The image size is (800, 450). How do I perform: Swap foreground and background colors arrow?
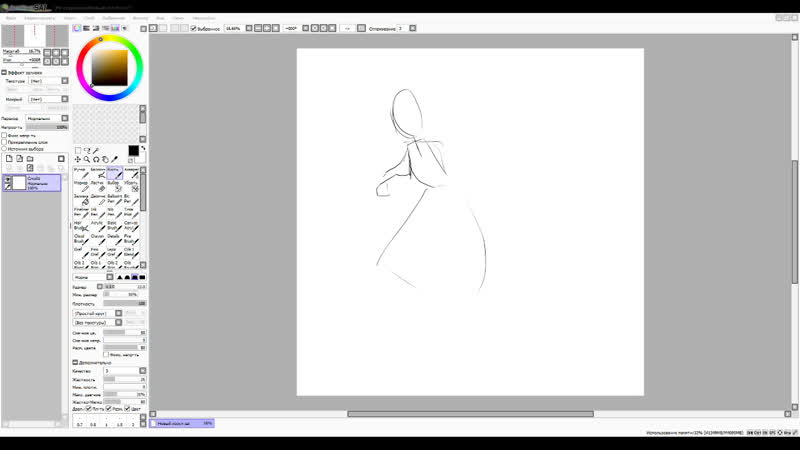pyautogui.click(x=143, y=148)
